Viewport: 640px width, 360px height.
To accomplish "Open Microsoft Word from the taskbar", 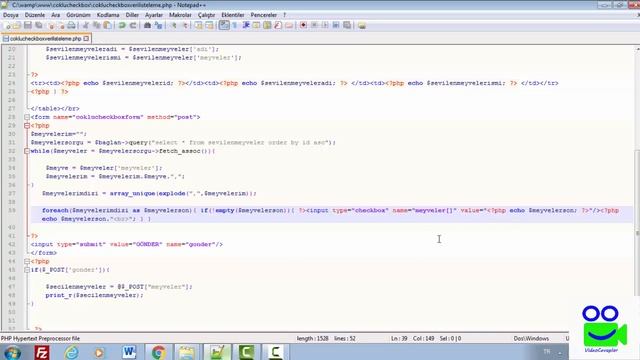I will pyautogui.click(x=129, y=352).
